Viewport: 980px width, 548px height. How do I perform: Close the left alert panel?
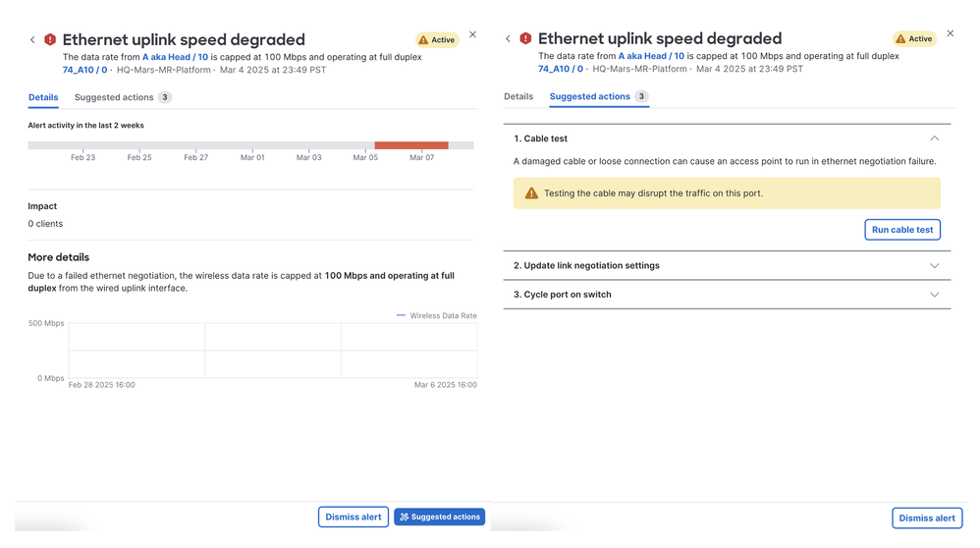472,35
